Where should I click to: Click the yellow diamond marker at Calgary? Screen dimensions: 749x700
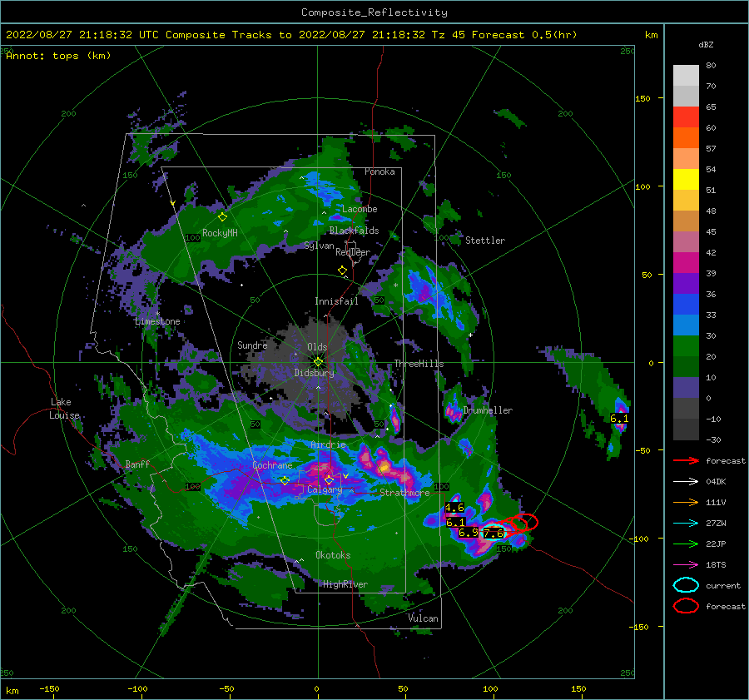(x=329, y=479)
